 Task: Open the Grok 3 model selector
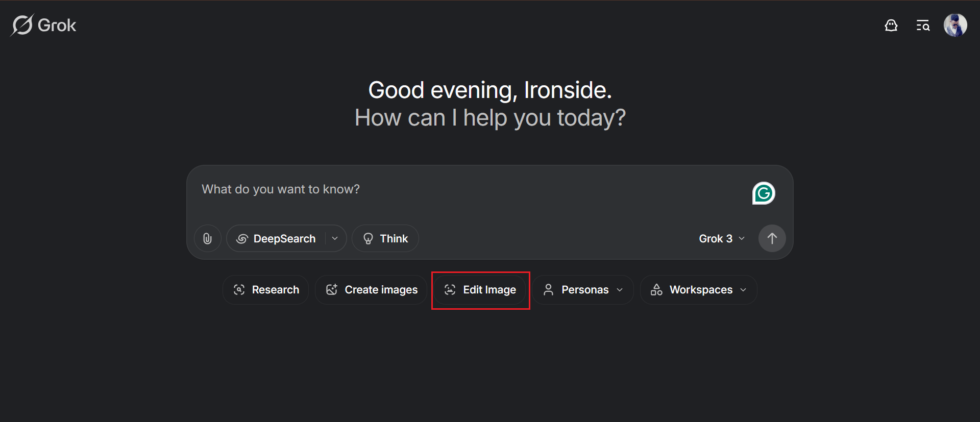pyautogui.click(x=722, y=239)
